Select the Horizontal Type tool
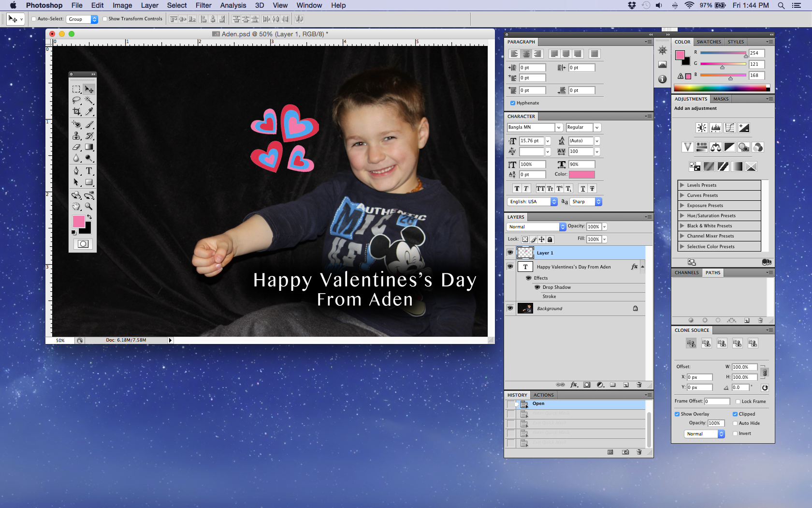Image resolution: width=812 pixels, height=508 pixels. [x=89, y=171]
